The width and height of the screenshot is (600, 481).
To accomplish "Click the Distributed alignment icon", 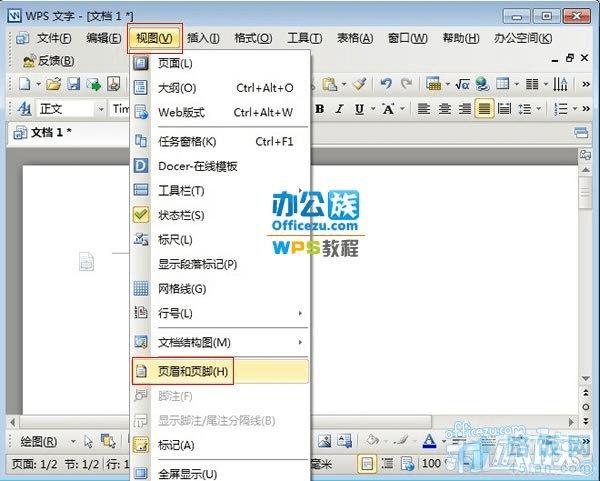I will click(504, 109).
